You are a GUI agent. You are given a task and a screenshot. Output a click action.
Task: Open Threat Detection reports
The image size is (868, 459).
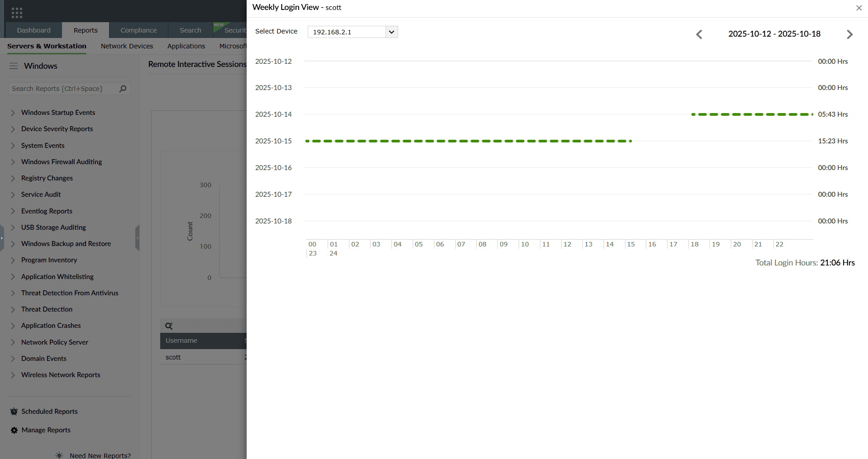(47, 309)
